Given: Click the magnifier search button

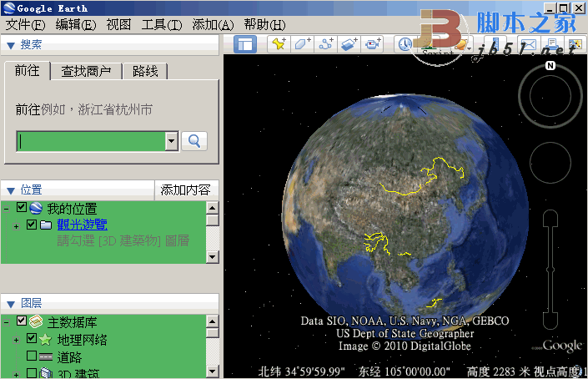Looking at the screenshot, I should [194, 141].
